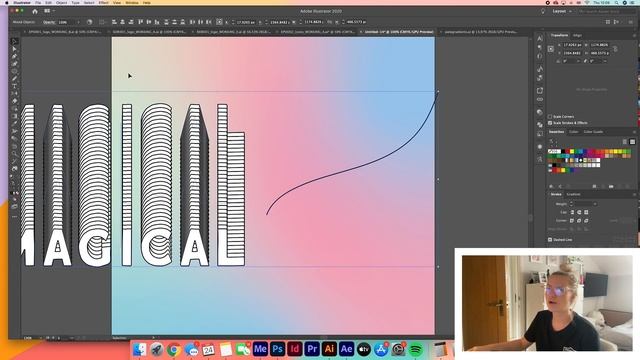
Task: Open Finder from the dock
Action: 140,349
